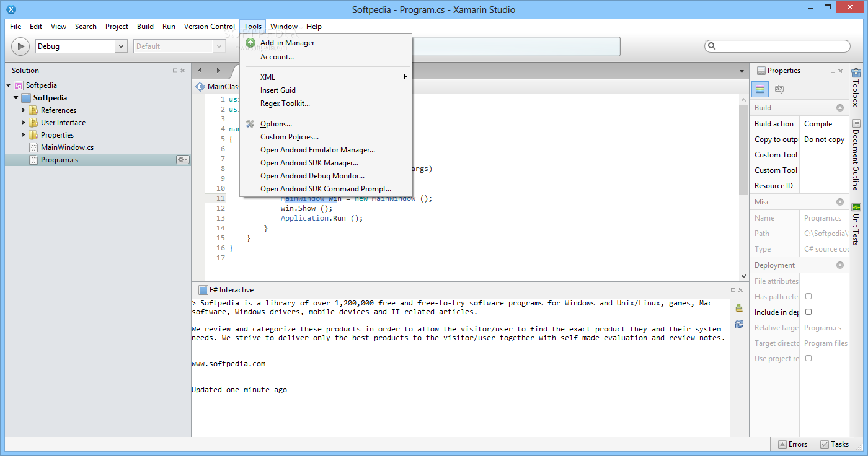Click the search magnifier icon
The image size is (868, 456).
(x=712, y=46)
